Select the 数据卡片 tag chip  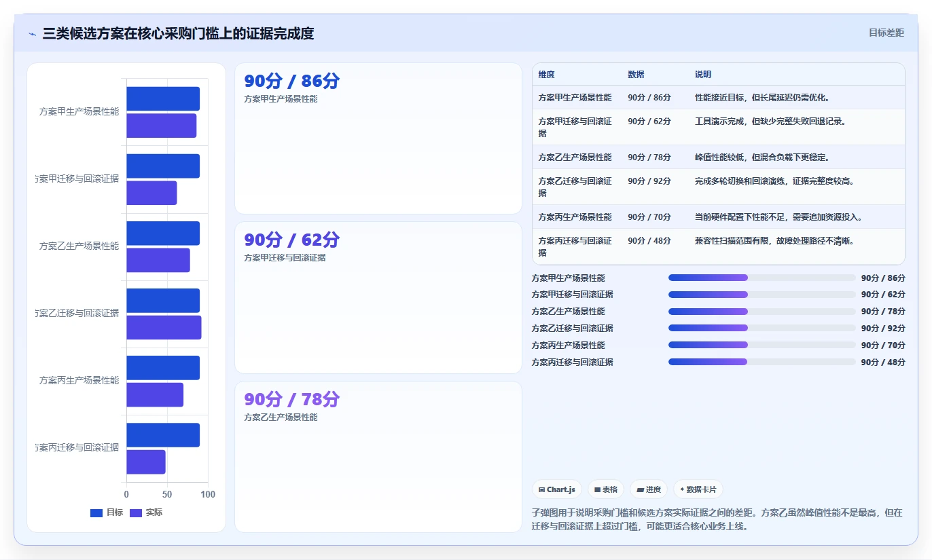tap(698, 489)
